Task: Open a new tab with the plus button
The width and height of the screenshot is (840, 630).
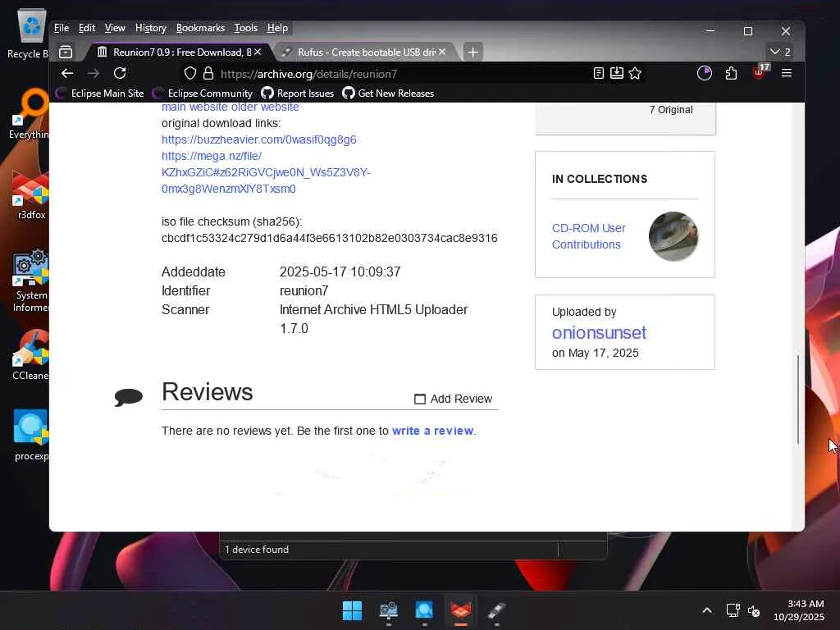Action: (x=472, y=52)
